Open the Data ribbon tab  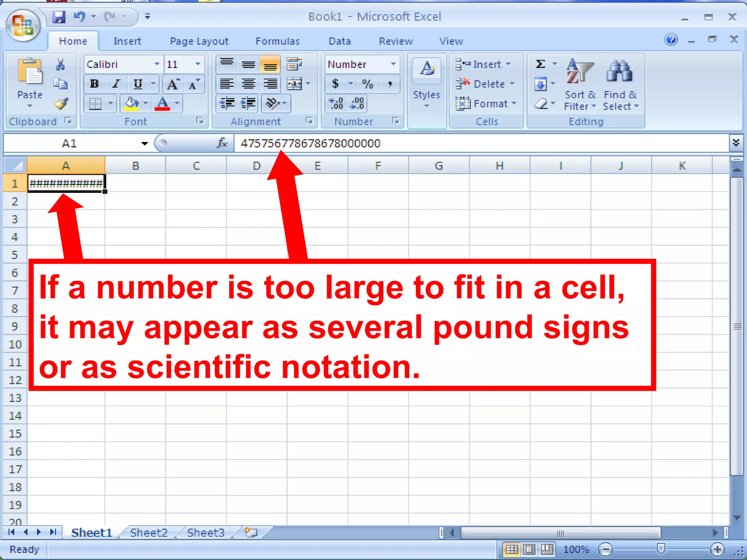point(340,41)
